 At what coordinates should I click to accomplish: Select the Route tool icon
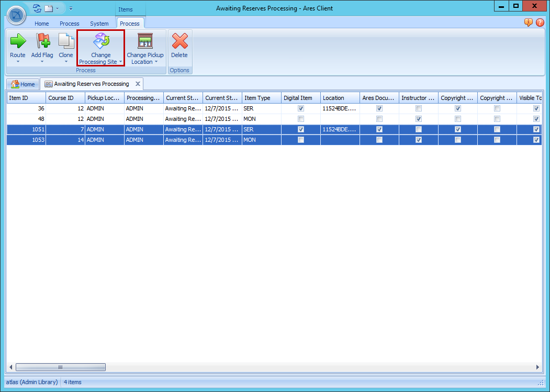(x=17, y=42)
